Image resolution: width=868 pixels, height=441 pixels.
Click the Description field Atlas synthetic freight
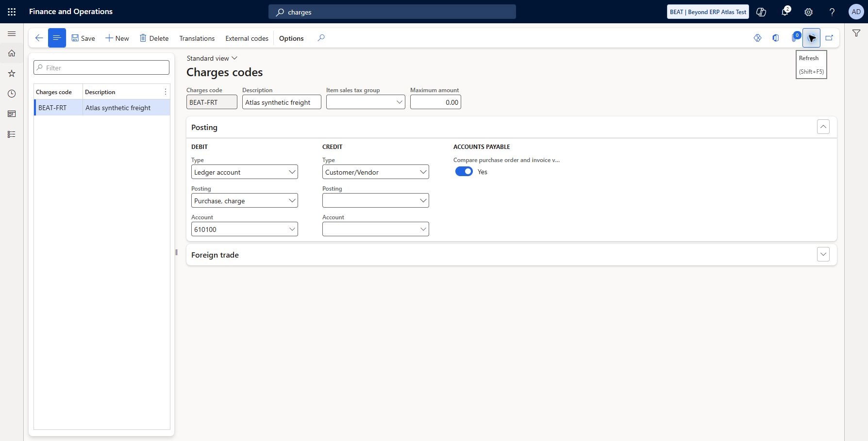coord(282,102)
